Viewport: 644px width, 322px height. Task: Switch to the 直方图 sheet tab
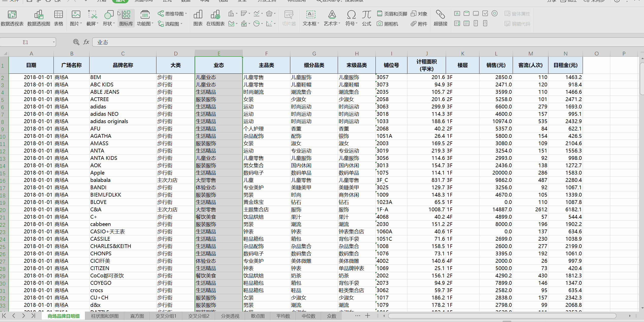137,316
